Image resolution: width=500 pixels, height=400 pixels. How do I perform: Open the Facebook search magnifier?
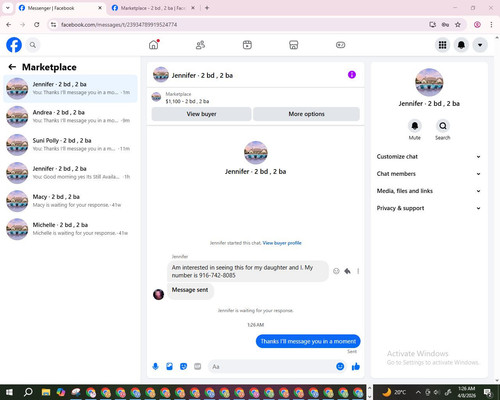click(33, 45)
